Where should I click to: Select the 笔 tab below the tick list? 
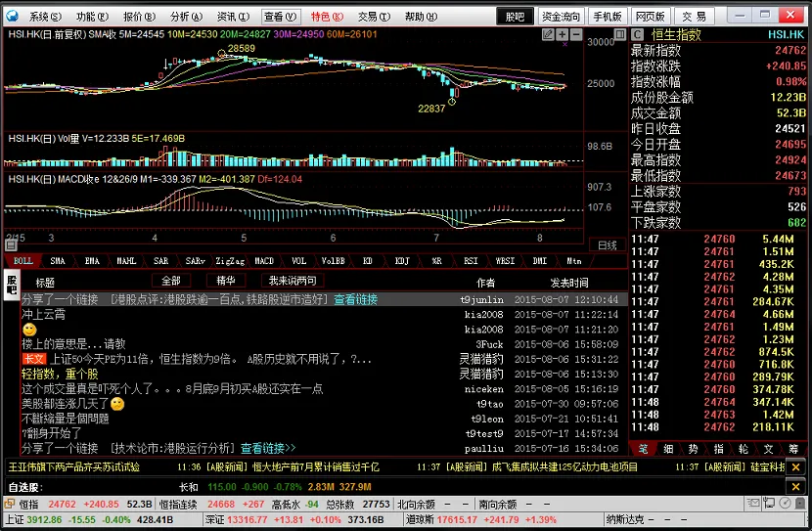coord(643,449)
